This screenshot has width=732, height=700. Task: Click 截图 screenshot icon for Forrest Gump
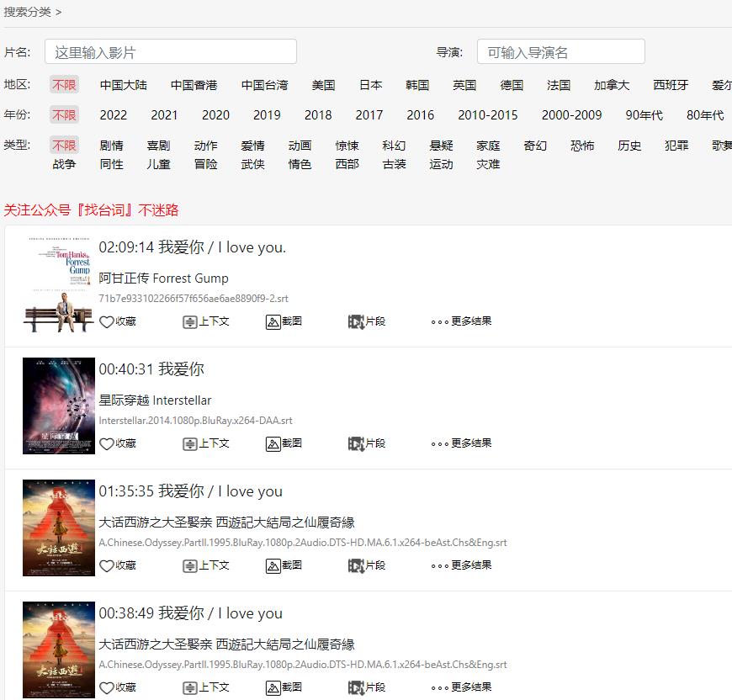tap(273, 321)
